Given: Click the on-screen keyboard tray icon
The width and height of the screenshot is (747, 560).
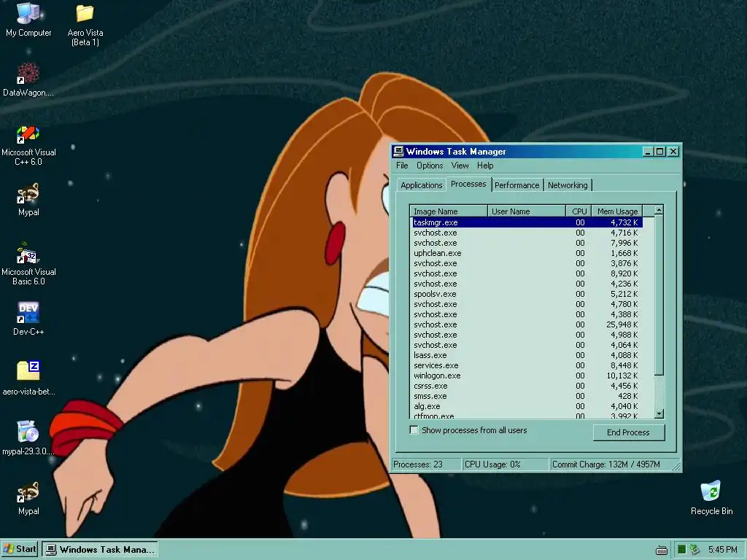Looking at the screenshot, I should pos(661,550).
